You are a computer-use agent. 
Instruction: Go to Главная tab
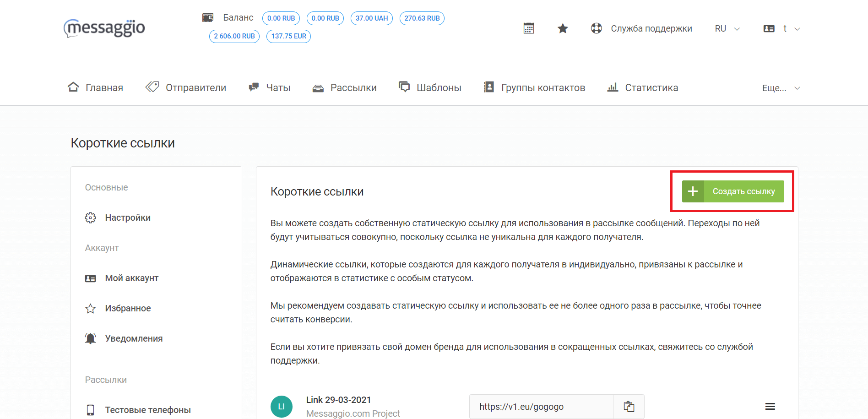pos(104,87)
